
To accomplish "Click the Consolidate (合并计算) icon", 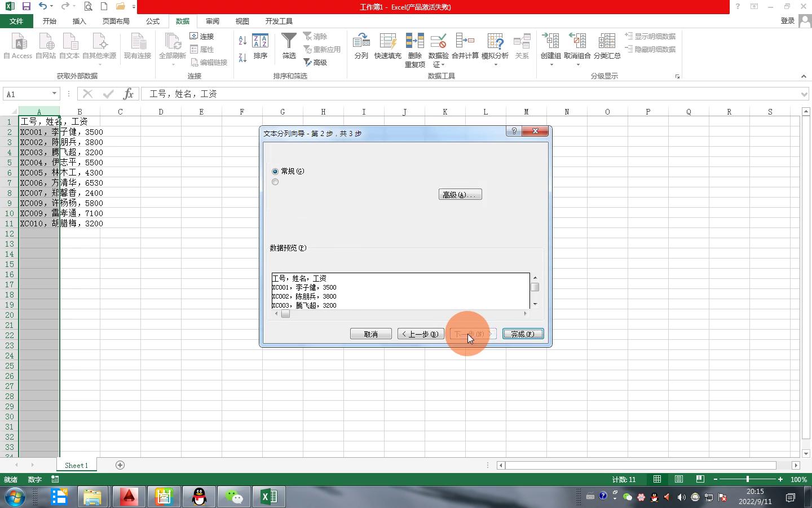I will click(465, 42).
